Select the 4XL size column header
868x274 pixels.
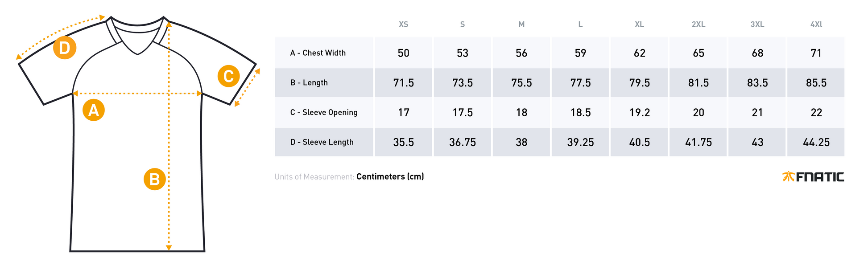point(816,25)
